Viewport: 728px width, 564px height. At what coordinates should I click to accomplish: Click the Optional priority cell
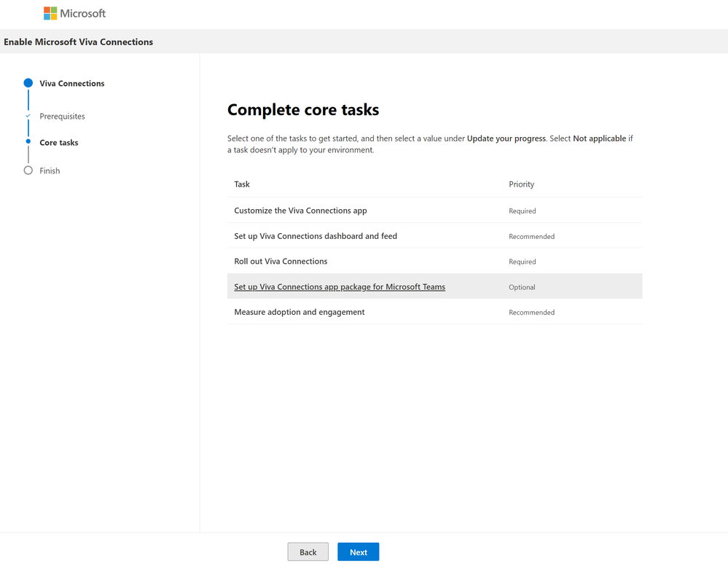click(x=522, y=287)
